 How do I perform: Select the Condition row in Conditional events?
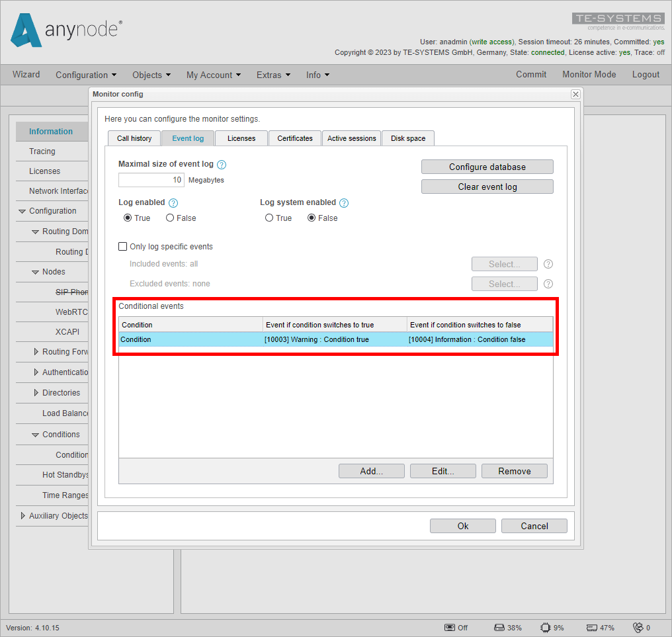click(265, 339)
